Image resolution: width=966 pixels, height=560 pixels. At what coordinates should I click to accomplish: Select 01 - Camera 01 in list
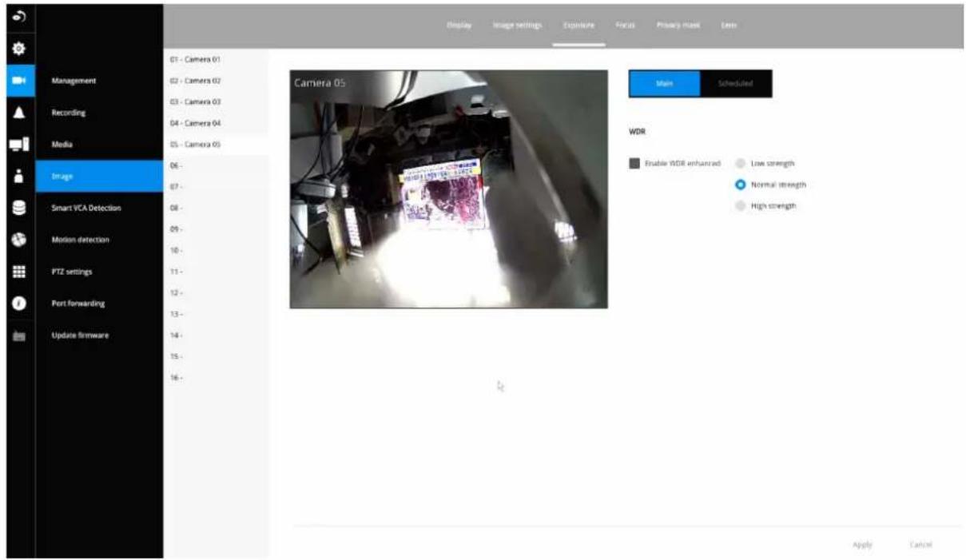click(217, 60)
